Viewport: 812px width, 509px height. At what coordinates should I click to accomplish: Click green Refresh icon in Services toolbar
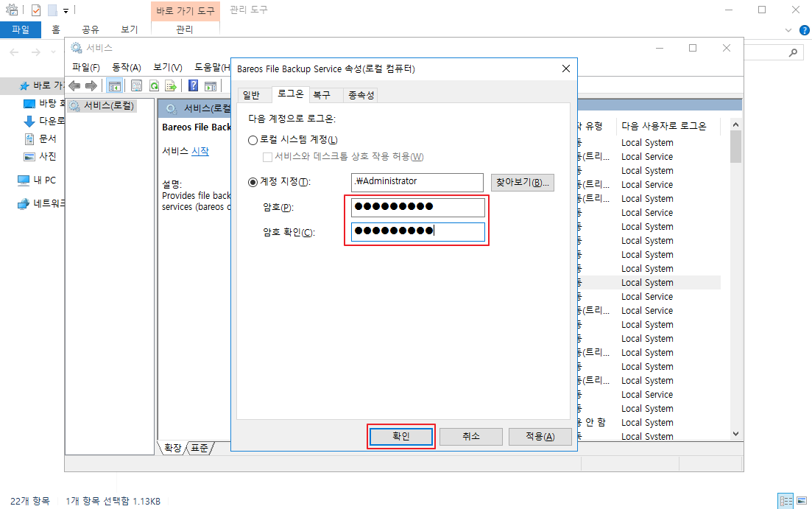click(154, 85)
